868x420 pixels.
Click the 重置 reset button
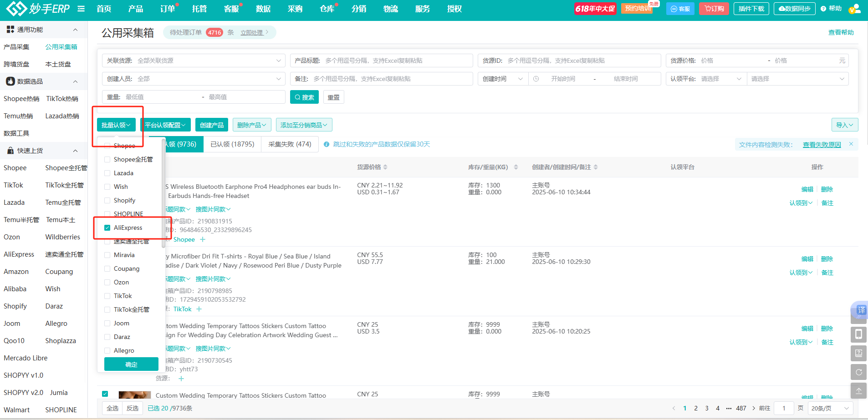pos(334,97)
